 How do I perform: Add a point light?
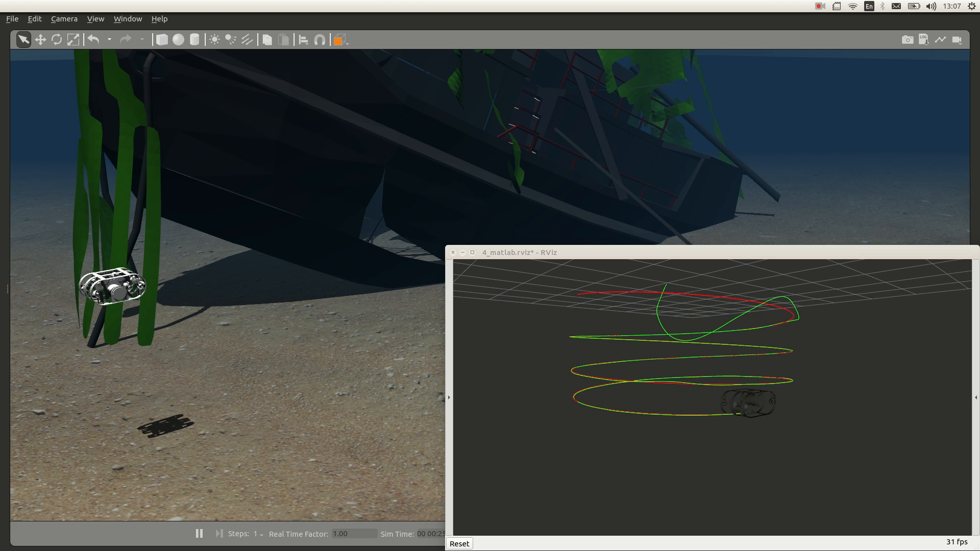(214, 40)
